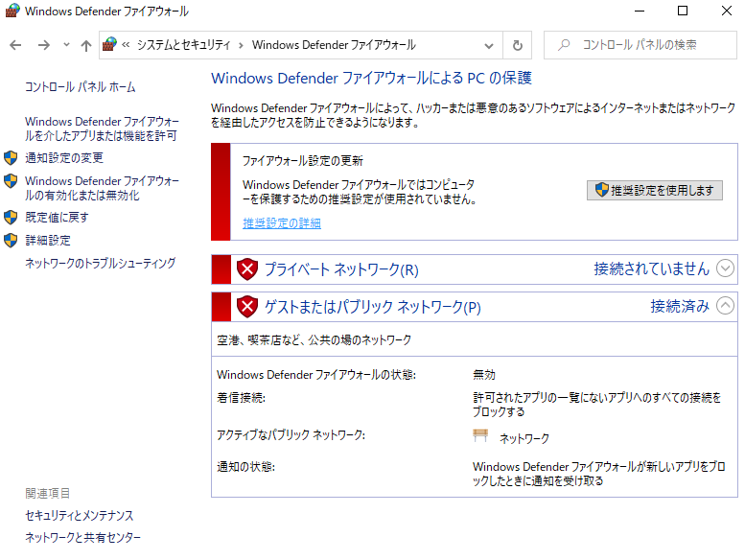Click the forward navigation arrow
This screenshot has width=745, height=560.
tap(44, 45)
